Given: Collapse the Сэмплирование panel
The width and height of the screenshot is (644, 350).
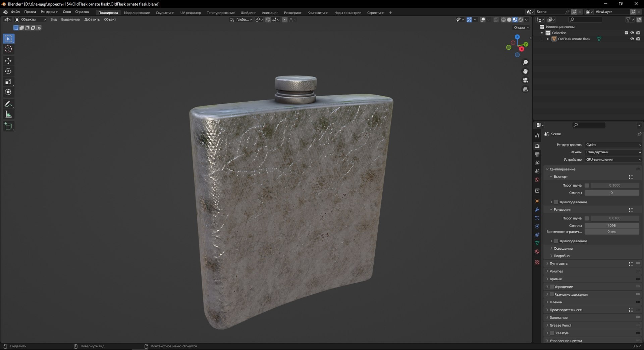Looking at the screenshot, I should click(562, 169).
